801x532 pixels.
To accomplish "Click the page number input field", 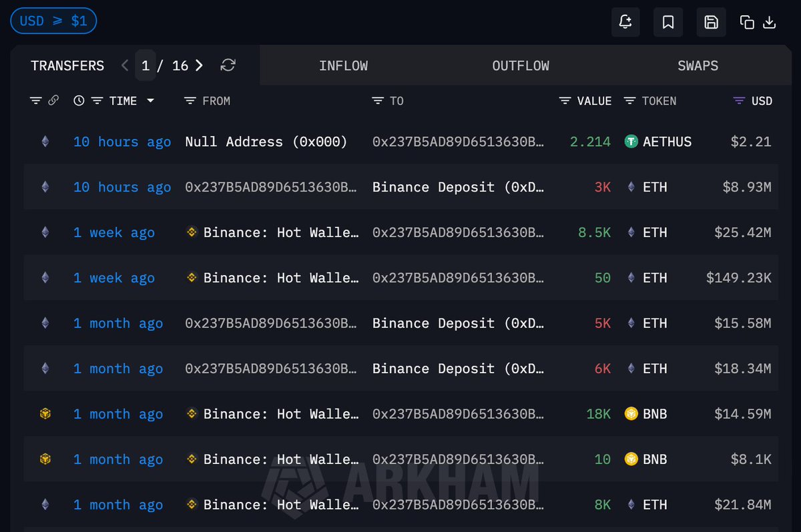I will (x=144, y=65).
